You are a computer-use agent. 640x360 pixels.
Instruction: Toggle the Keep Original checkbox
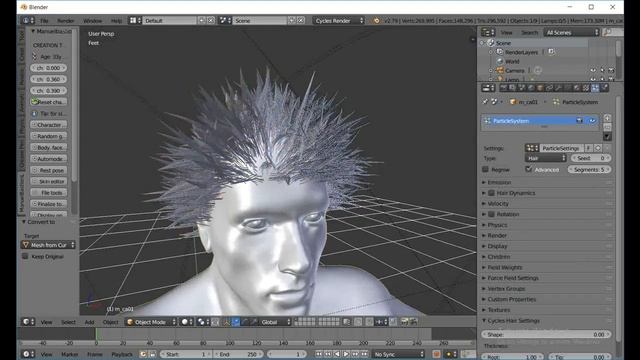click(25, 256)
